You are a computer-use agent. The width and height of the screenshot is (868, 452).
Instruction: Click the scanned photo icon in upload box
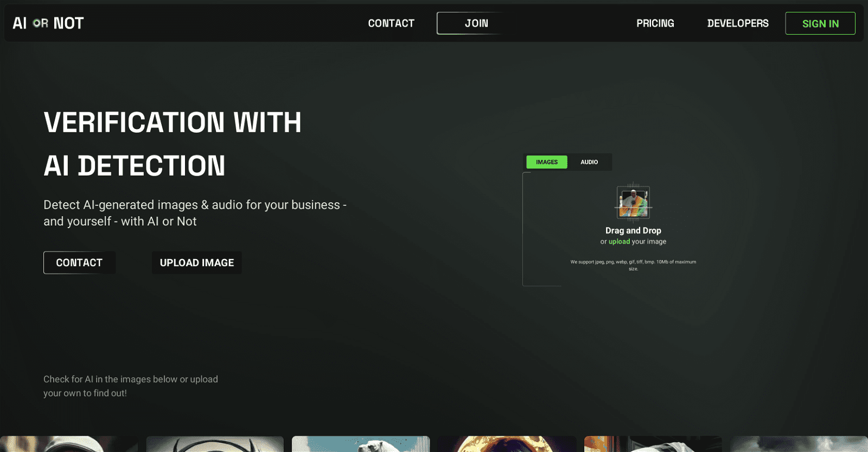click(633, 202)
